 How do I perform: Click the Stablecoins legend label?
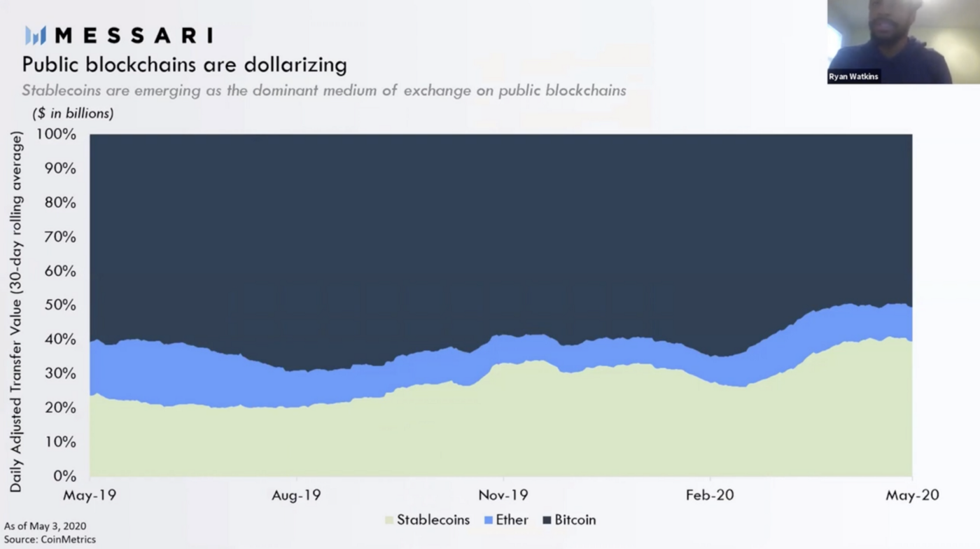[x=433, y=520]
